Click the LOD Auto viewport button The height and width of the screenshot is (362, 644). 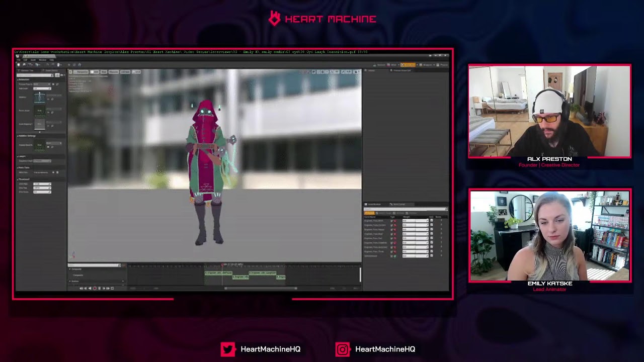[125, 72]
